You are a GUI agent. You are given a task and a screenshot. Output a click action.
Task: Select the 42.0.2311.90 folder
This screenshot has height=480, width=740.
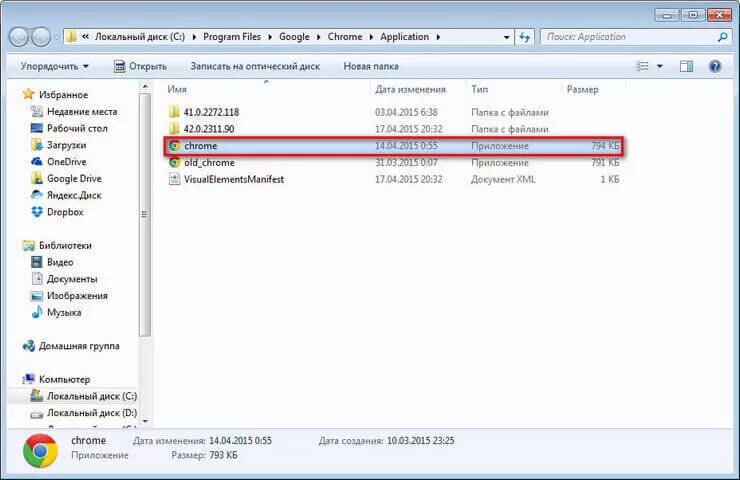[x=209, y=129]
